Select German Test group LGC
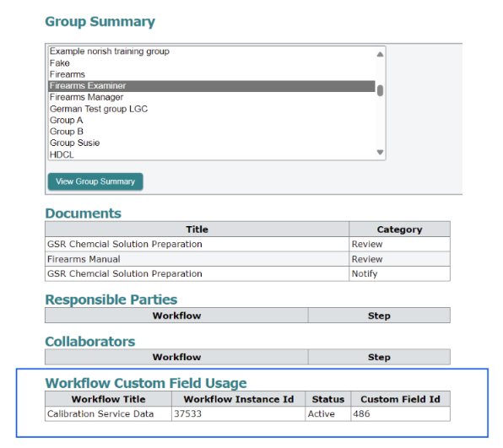 click(x=212, y=109)
